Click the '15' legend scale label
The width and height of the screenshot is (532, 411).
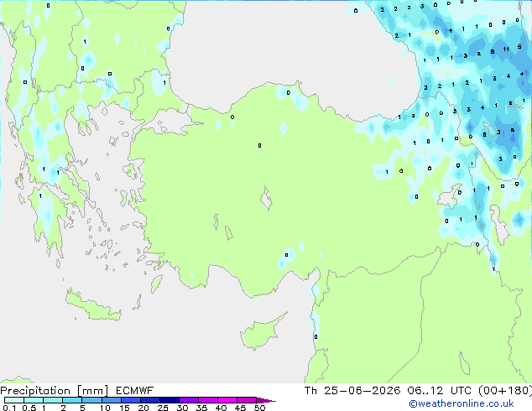(124, 408)
